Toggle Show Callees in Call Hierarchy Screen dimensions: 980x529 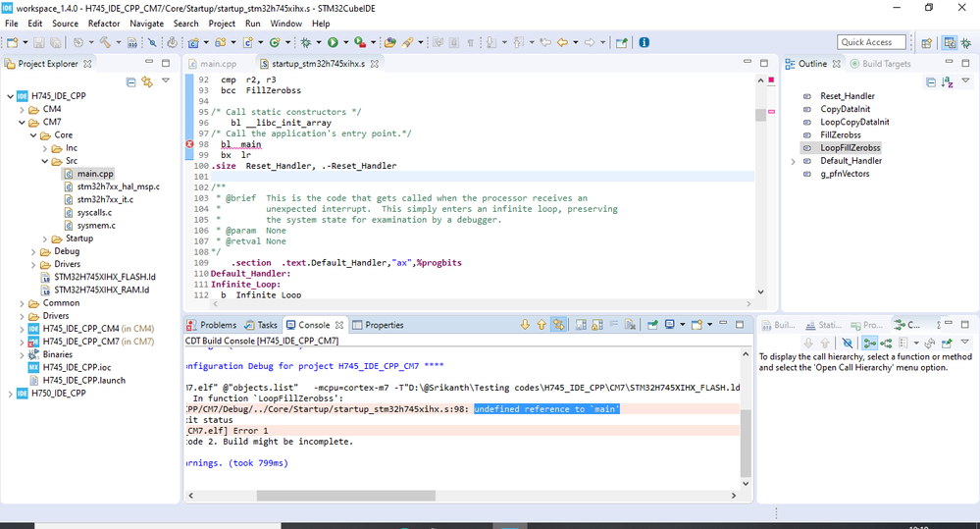click(886, 343)
